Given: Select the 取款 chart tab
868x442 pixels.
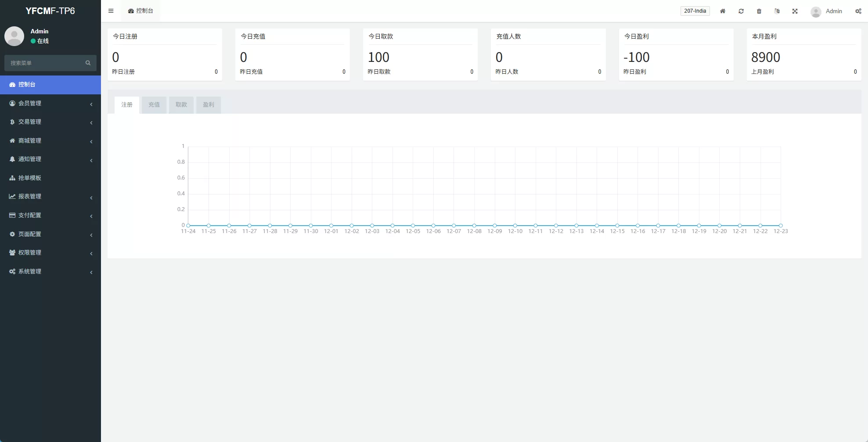Looking at the screenshot, I should pyautogui.click(x=181, y=105).
